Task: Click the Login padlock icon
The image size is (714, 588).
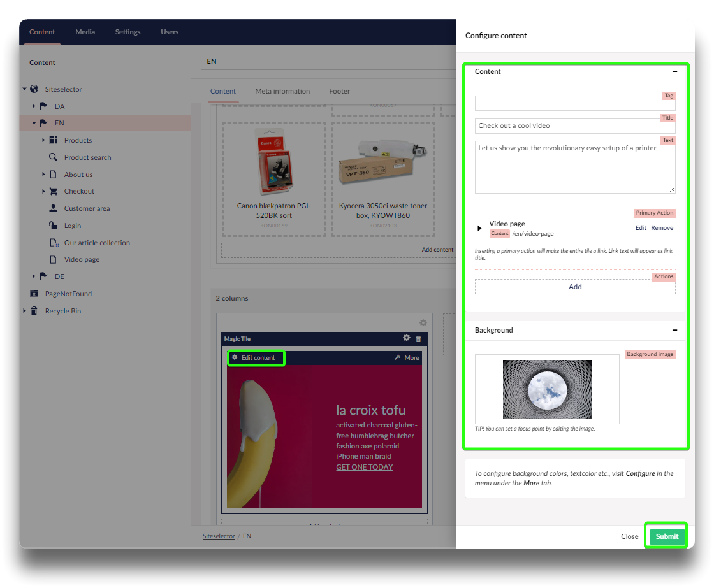Action: (x=54, y=226)
